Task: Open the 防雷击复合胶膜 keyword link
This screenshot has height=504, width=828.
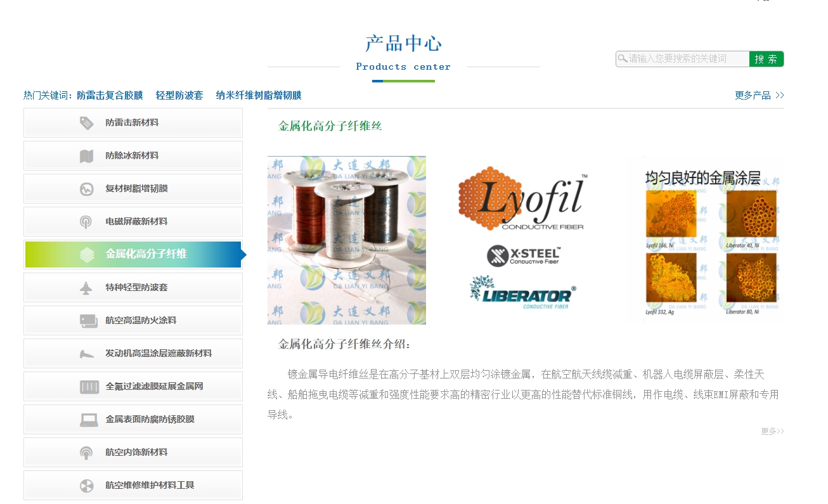Action: (110, 95)
